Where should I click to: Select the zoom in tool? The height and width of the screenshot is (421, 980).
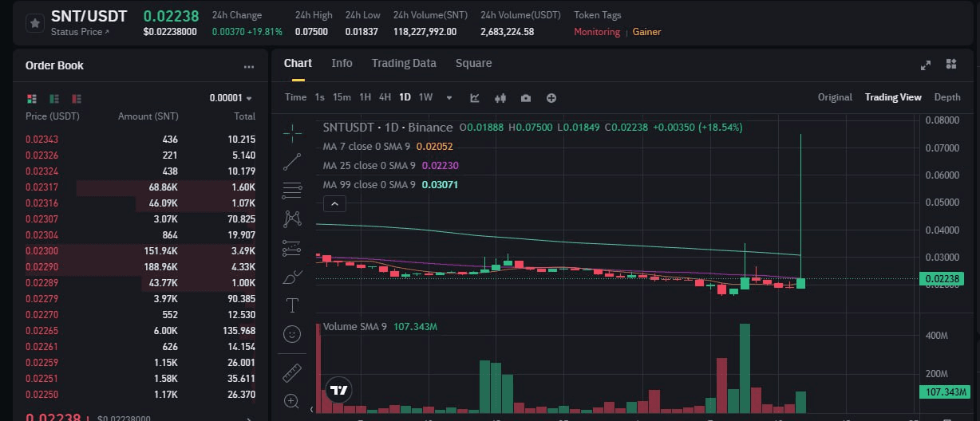pos(293,400)
